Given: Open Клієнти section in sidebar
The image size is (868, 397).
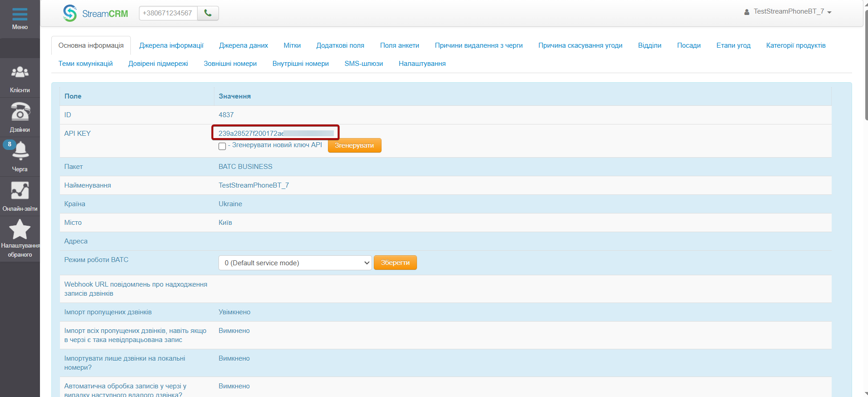Looking at the screenshot, I should [20, 78].
